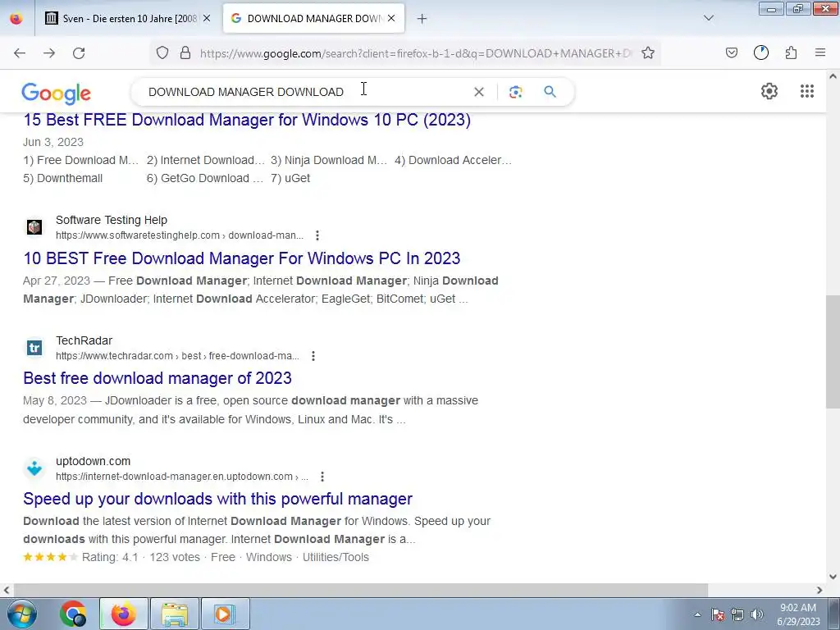Close the DOWNLOAD MANAGER Google tab
Image resolution: width=840 pixels, height=630 pixels.
click(x=391, y=18)
